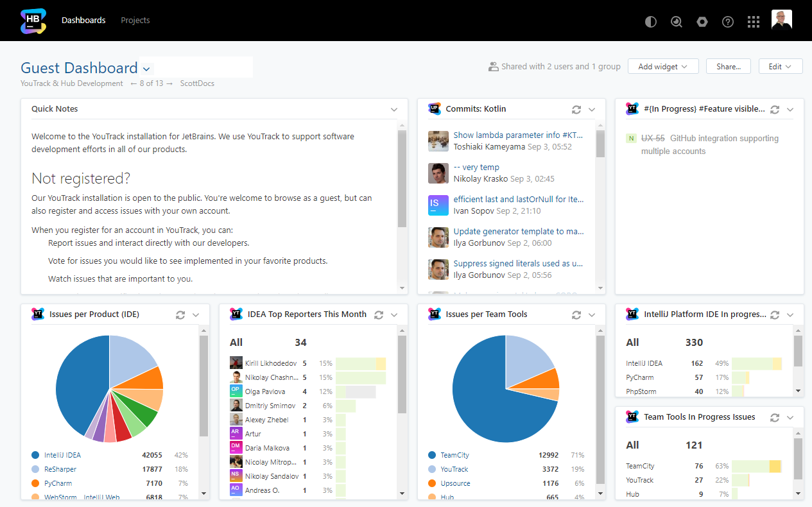Click YouTrack icon on IDEA Top Reporters
The height and width of the screenshot is (507, 812).
click(236, 314)
